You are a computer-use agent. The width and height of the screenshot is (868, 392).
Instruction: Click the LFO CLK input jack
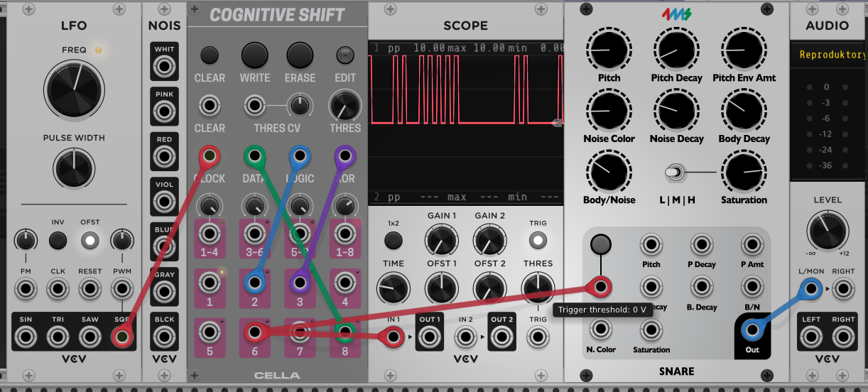58,289
